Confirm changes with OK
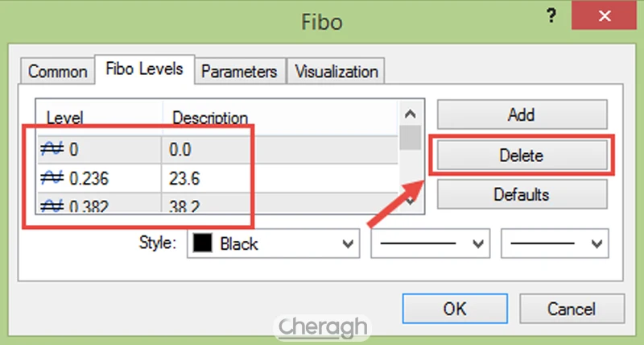 click(x=454, y=310)
